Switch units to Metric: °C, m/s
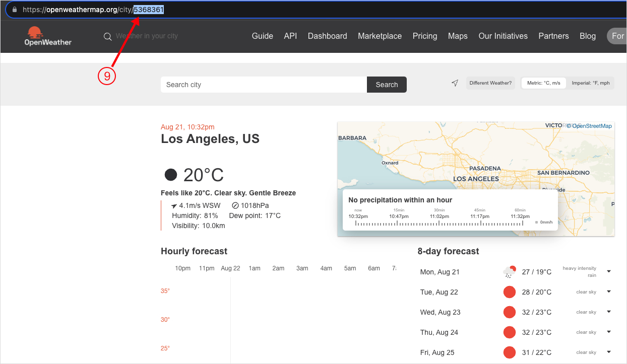Screen dimensions: 627x364 (x=543, y=83)
